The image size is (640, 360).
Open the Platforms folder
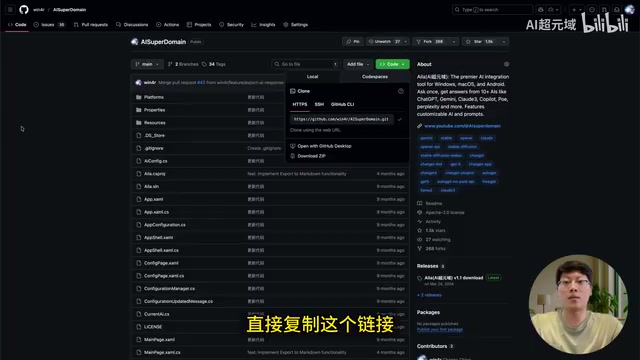[x=153, y=97]
